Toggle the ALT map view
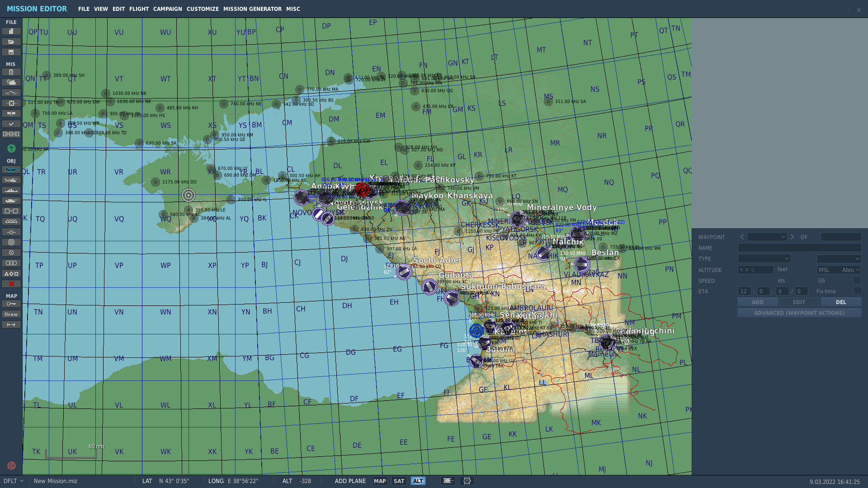 coord(418,481)
